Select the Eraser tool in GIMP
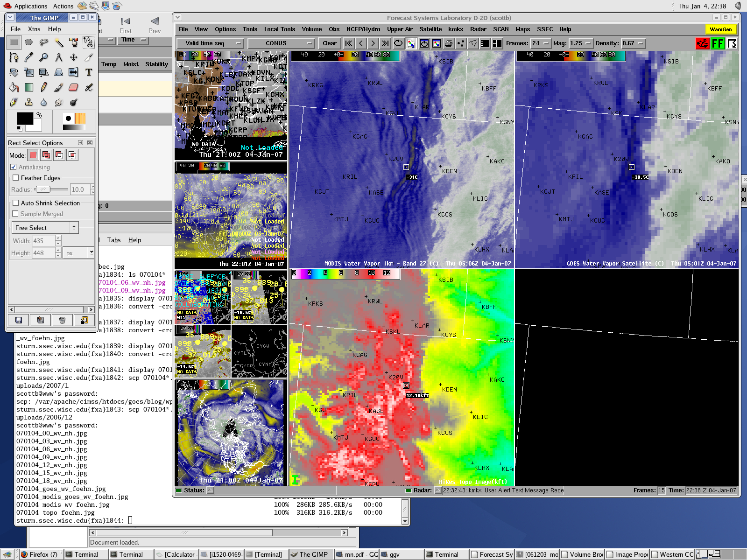The image size is (747, 560). tap(74, 87)
